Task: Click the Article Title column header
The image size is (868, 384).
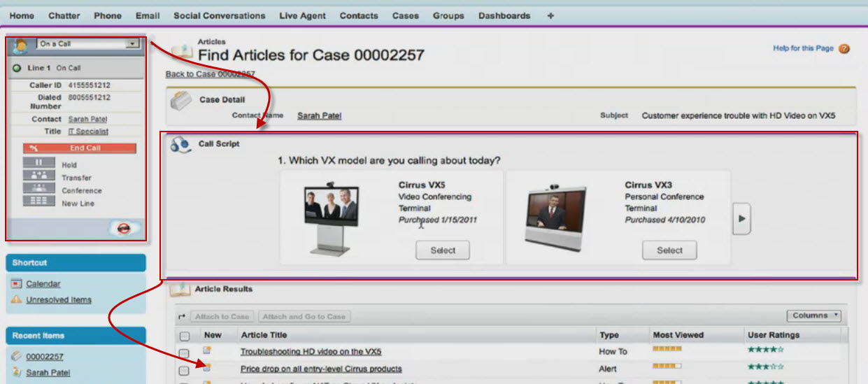Action: (x=264, y=335)
